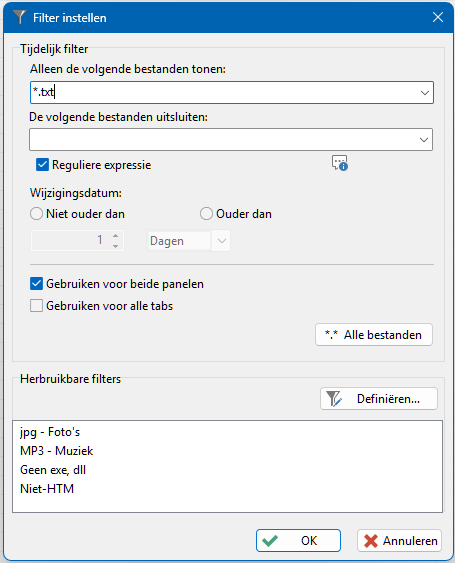Click the funnel-pencil icon on Definiëren button
The image size is (455, 563).
(334, 399)
